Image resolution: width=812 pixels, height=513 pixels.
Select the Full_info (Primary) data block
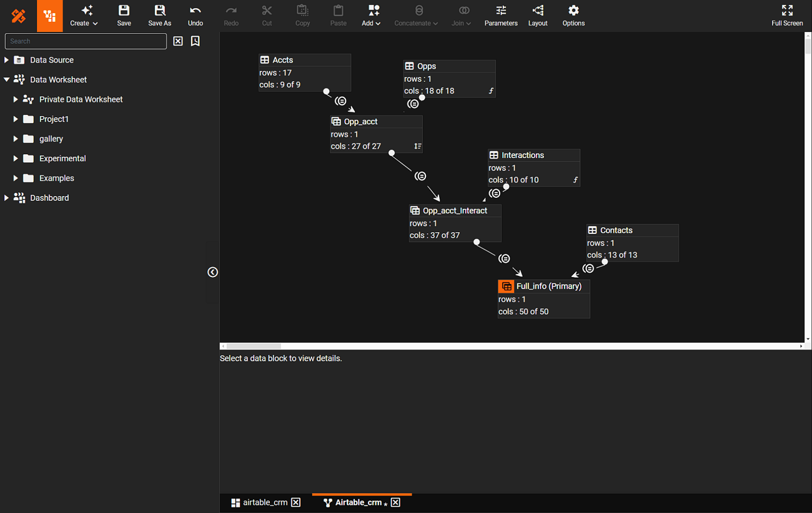[543, 286]
